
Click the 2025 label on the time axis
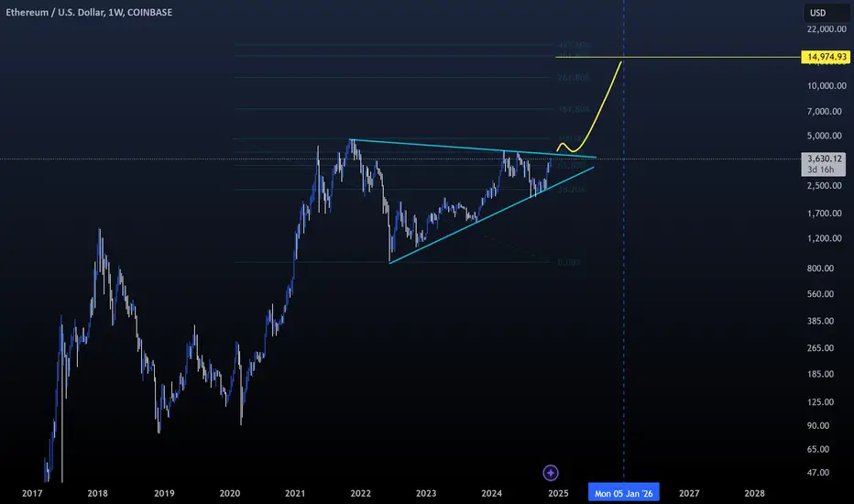pyautogui.click(x=558, y=493)
